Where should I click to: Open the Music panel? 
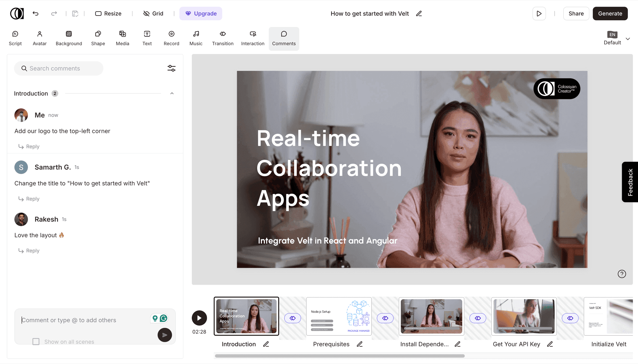coord(196,39)
